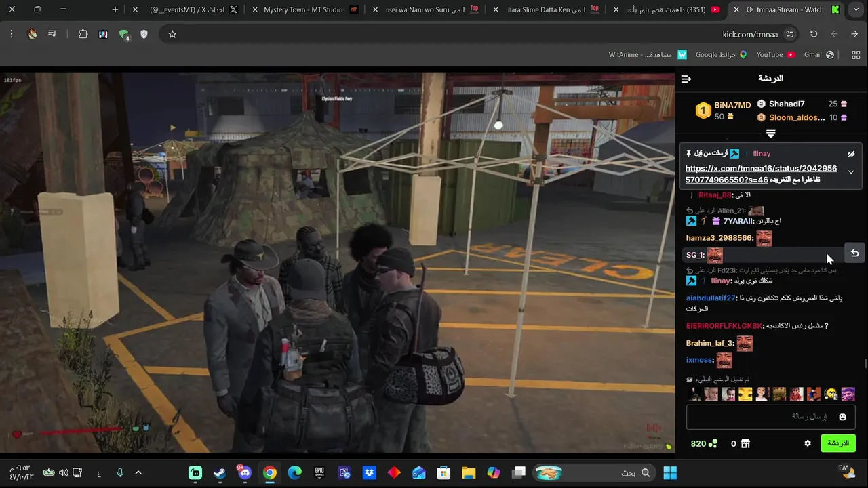
Task: Reload the page with the refresh button
Action: 814,34
